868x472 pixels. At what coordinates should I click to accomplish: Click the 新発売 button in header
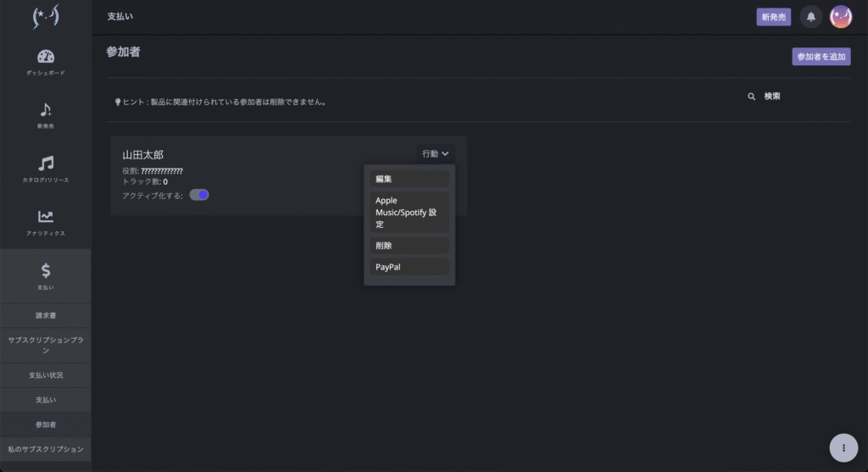click(x=773, y=17)
